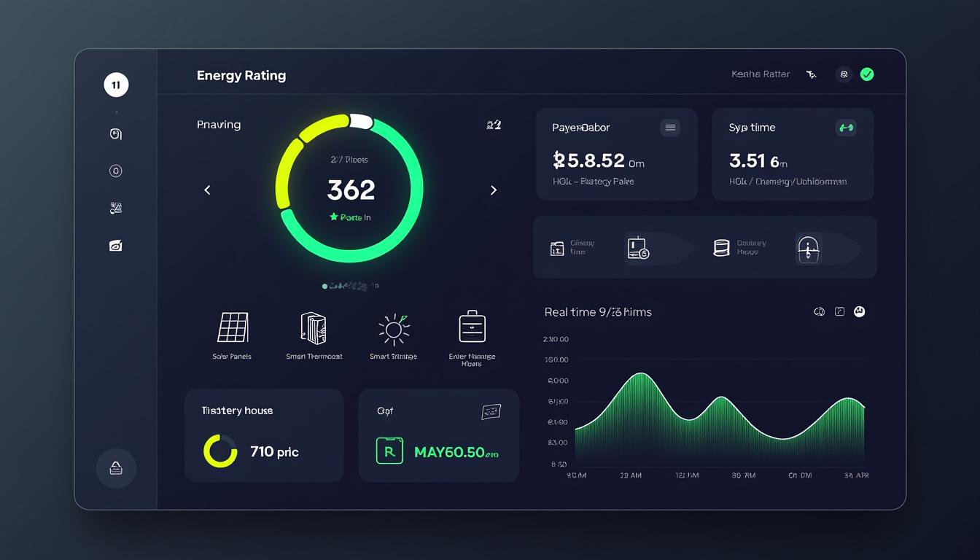This screenshot has width=980, height=560.
Task: Go to previous gauge using left chevron
Action: click(207, 190)
